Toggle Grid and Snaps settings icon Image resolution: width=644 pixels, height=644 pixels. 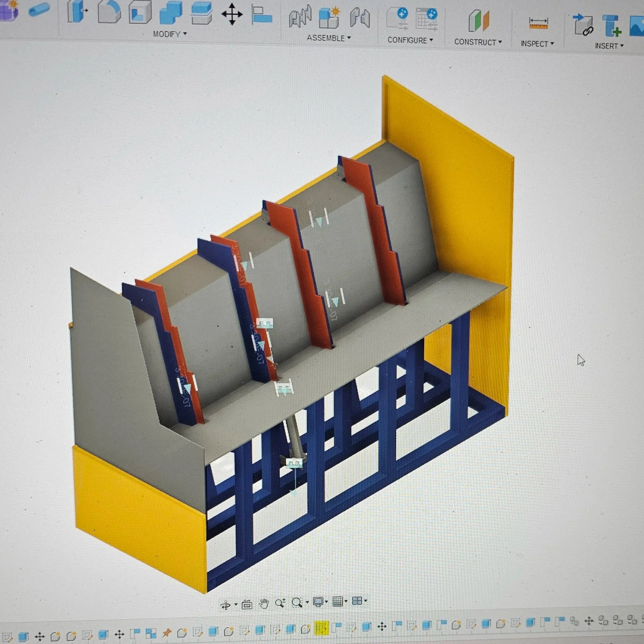(338, 601)
